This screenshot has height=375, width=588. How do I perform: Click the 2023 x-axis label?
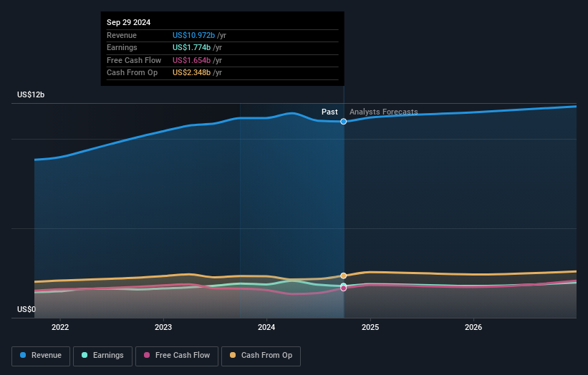tap(163, 327)
